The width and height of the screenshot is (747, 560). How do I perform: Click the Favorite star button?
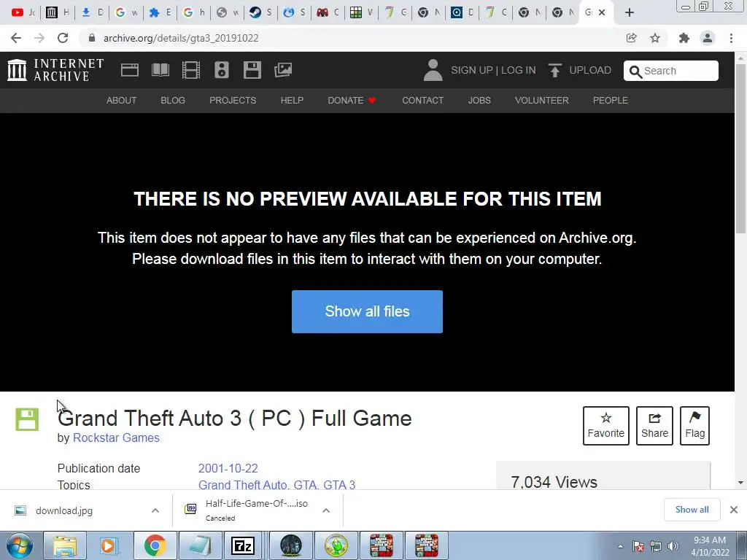(606, 426)
